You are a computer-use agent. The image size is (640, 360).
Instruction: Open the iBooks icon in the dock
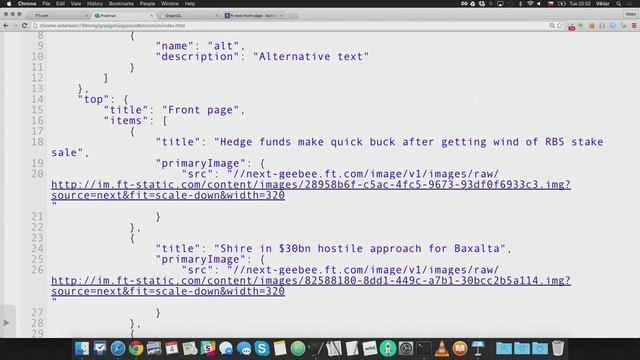[x=460, y=348]
